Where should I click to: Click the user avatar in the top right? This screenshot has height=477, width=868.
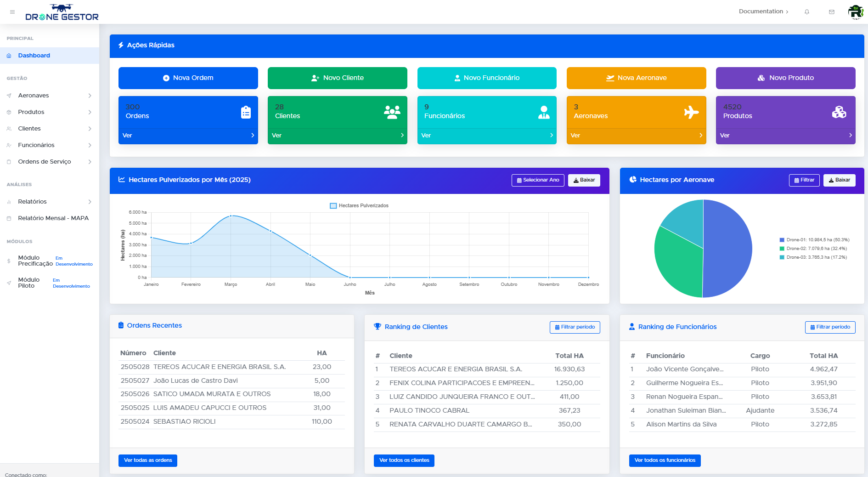[856, 11]
